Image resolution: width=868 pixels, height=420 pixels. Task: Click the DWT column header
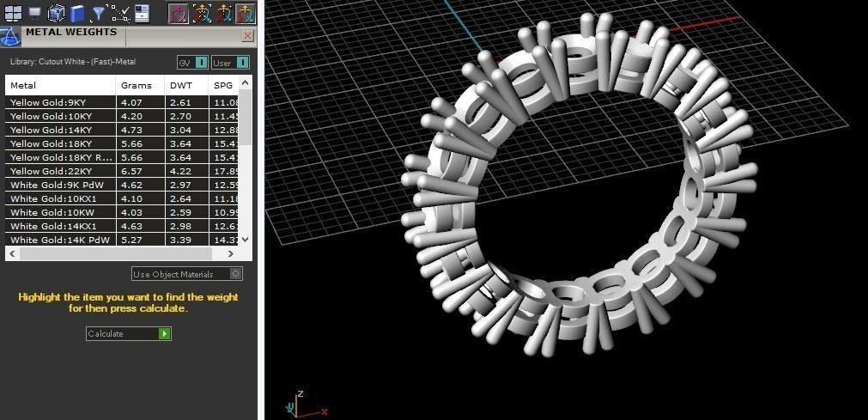click(x=186, y=85)
